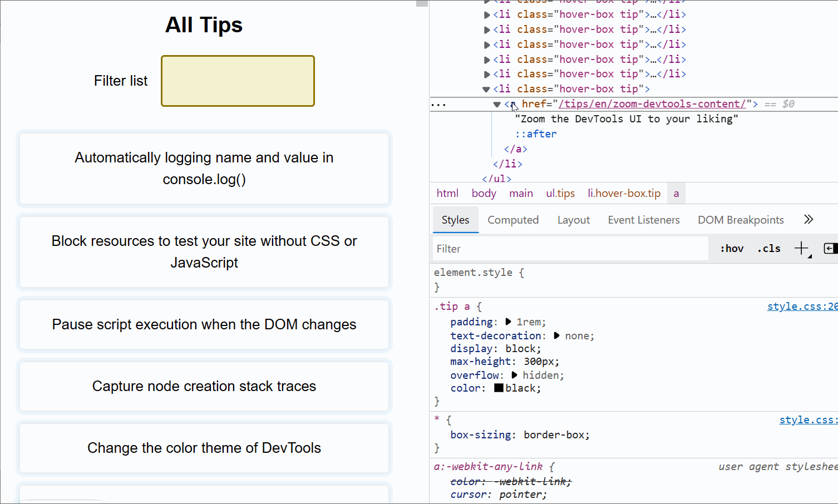
Task: Open the black color swatch picker
Action: (x=499, y=388)
